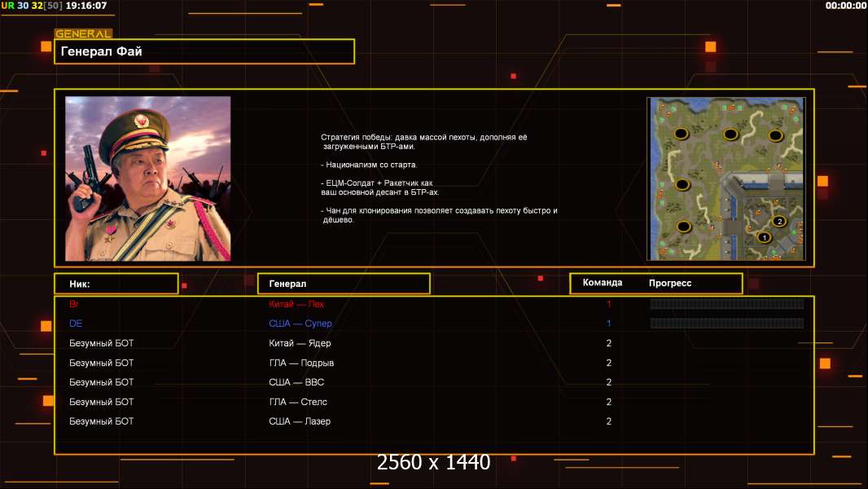Image resolution: width=868 pixels, height=489 pixels.
Task: Click team number 2 in Китай — Ядер row
Action: pyautogui.click(x=609, y=343)
